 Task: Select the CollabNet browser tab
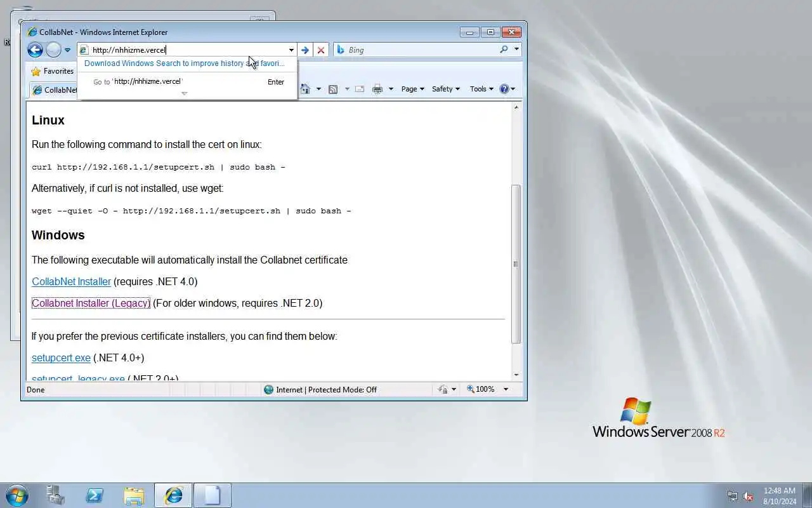click(54, 90)
